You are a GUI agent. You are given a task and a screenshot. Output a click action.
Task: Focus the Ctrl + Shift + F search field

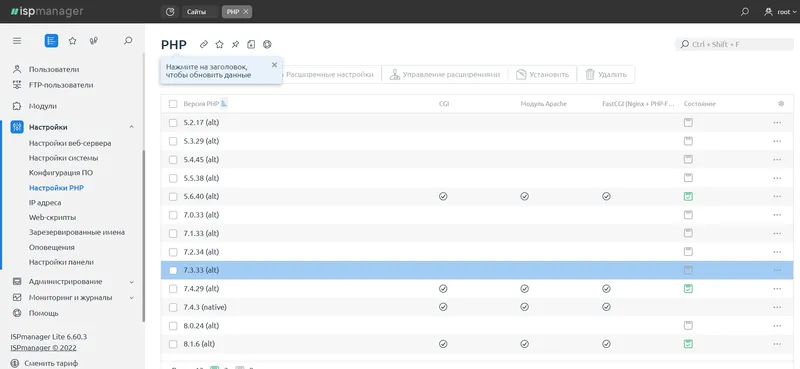pos(734,44)
